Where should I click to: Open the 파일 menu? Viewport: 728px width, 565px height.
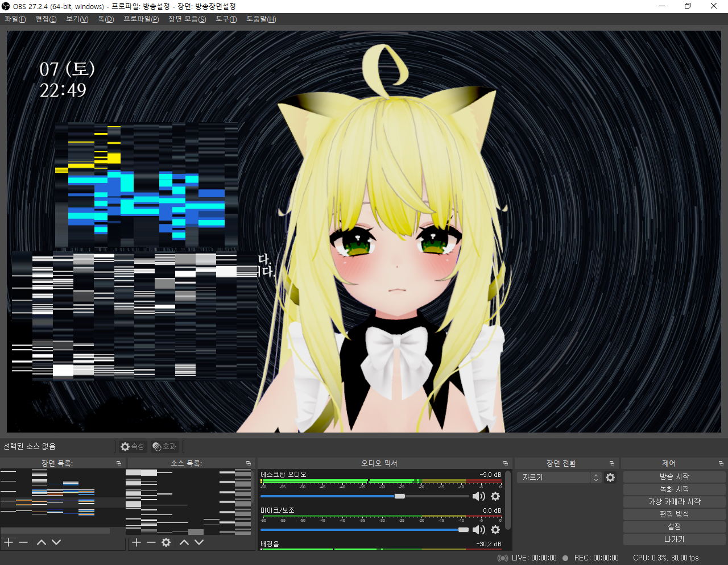pyautogui.click(x=15, y=19)
